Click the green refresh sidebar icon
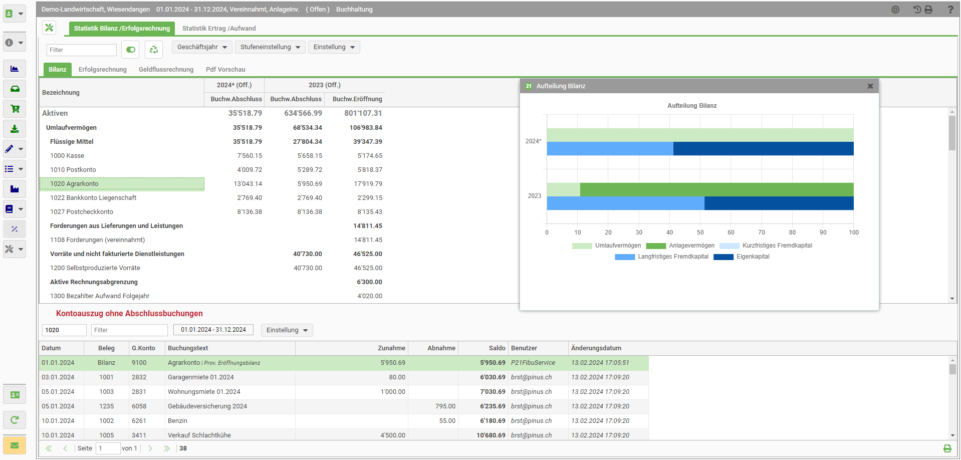961x460 pixels. 15,420
